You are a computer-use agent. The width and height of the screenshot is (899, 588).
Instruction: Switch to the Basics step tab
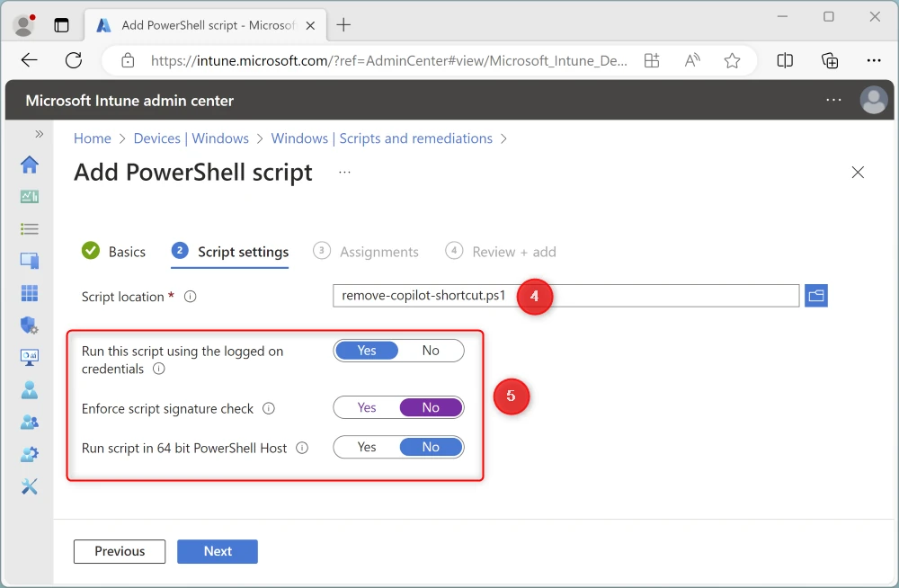click(113, 251)
